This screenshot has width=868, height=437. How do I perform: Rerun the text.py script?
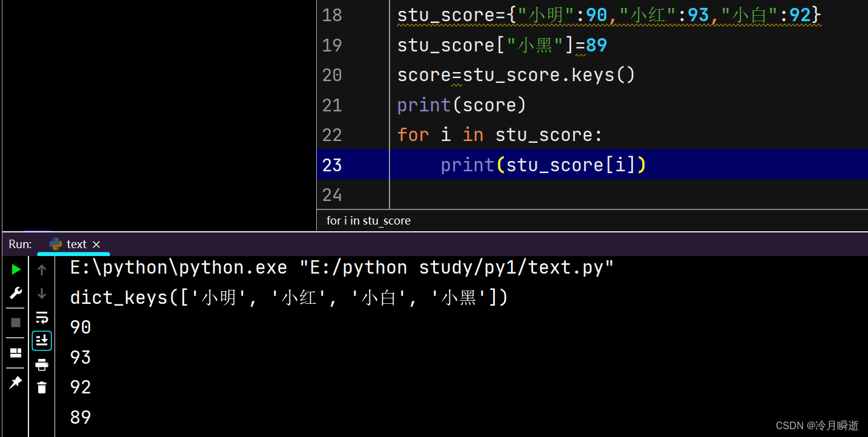pyautogui.click(x=16, y=269)
